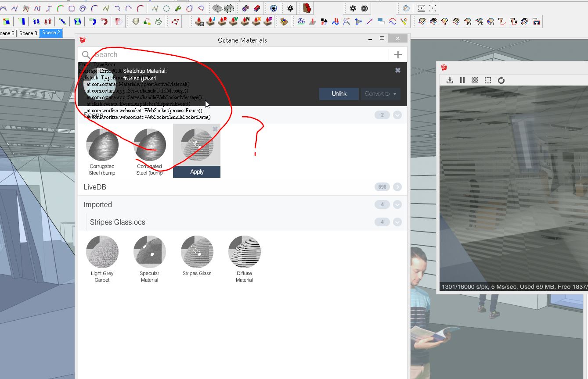Click the Apply button on selected material
The width and height of the screenshot is (588, 379).
[x=197, y=172]
